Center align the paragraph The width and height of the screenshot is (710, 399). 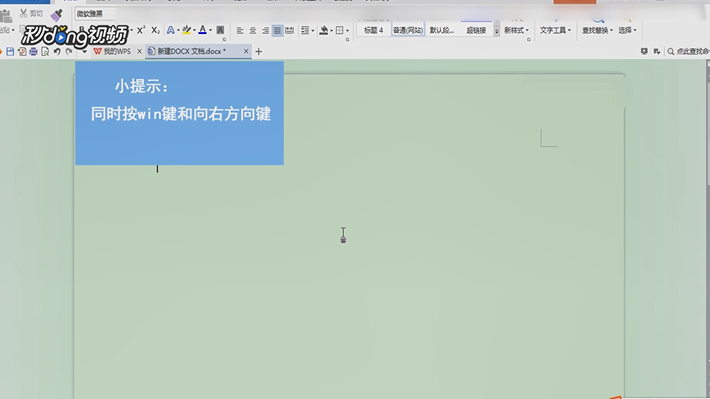pyautogui.click(x=253, y=30)
